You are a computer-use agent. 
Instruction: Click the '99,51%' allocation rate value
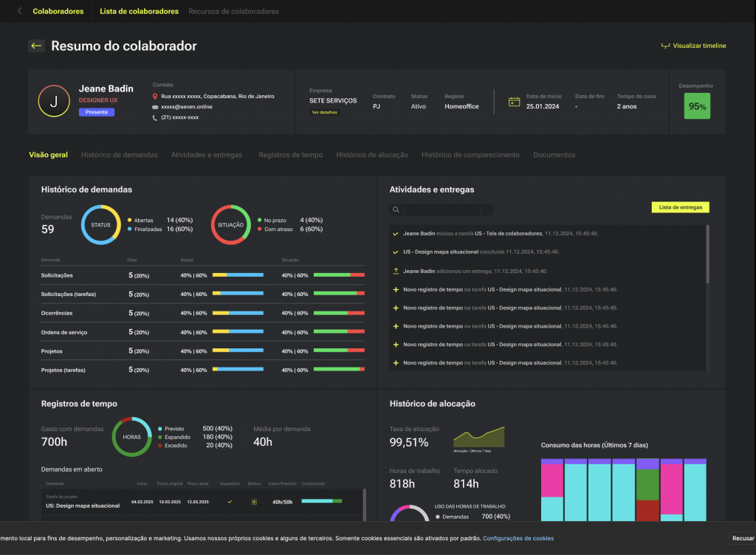(409, 442)
